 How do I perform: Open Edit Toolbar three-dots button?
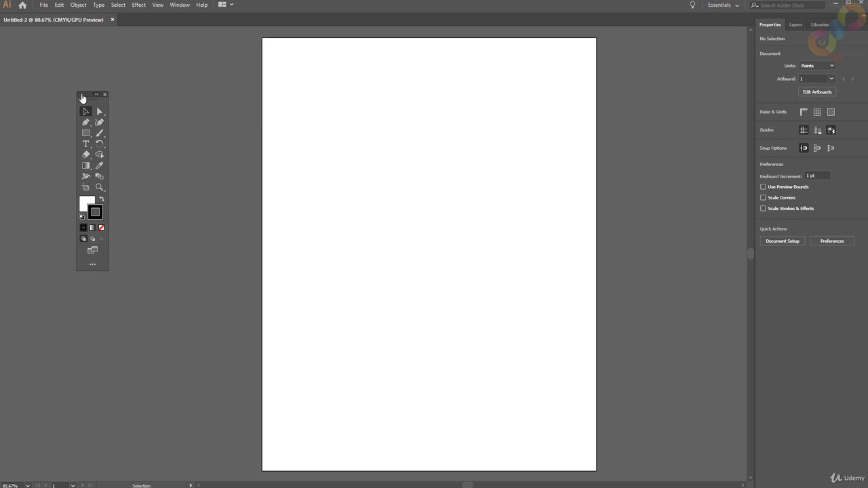point(92,264)
